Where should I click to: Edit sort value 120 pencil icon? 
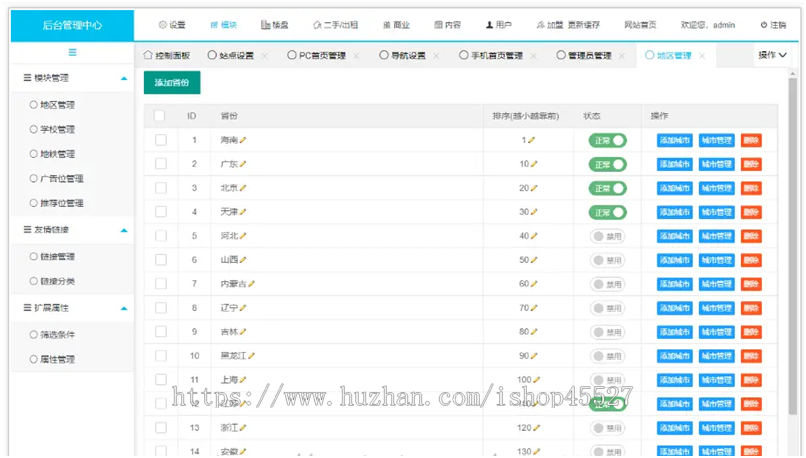[537, 428]
